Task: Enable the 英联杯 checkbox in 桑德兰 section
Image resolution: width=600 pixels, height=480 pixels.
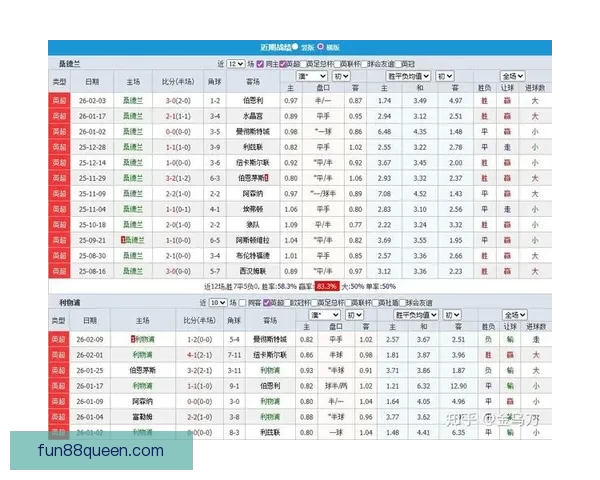Action: click(x=337, y=64)
